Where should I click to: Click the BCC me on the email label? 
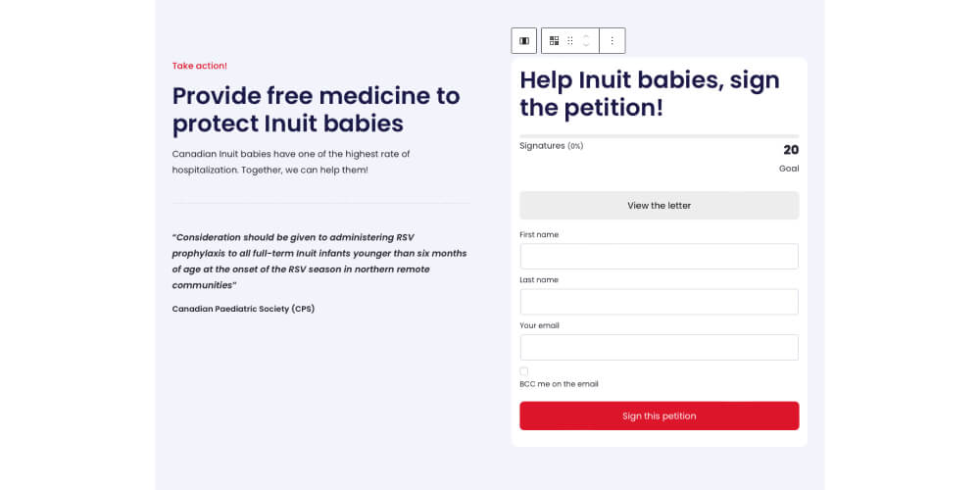pyautogui.click(x=559, y=384)
